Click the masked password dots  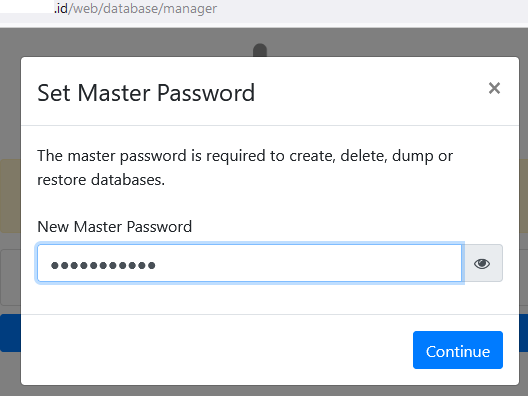(103, 265)
